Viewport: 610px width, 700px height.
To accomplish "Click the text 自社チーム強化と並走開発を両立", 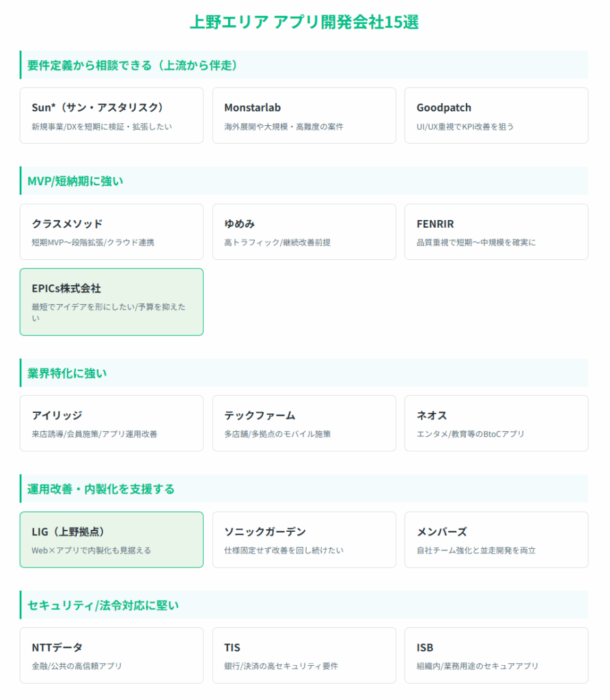I will [476, 550].
